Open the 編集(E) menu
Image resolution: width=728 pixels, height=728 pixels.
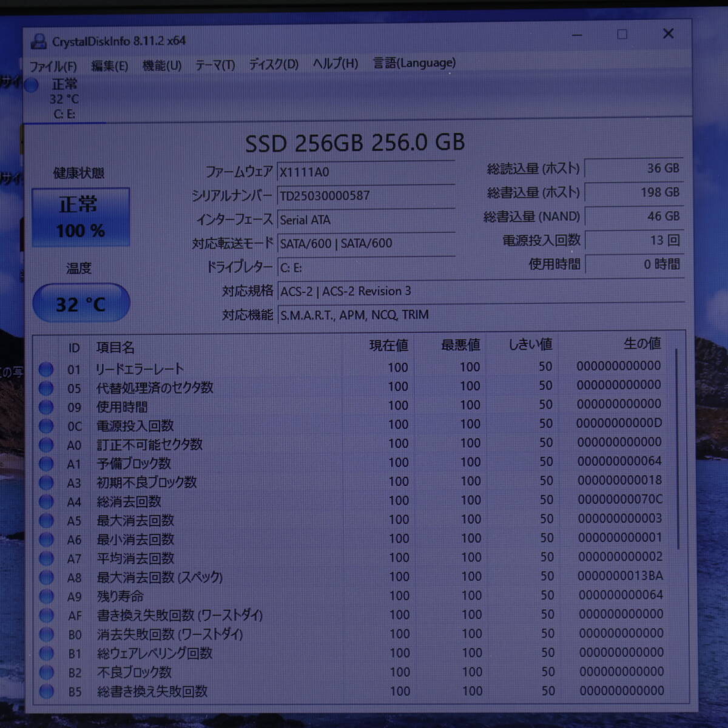[109, 66]
